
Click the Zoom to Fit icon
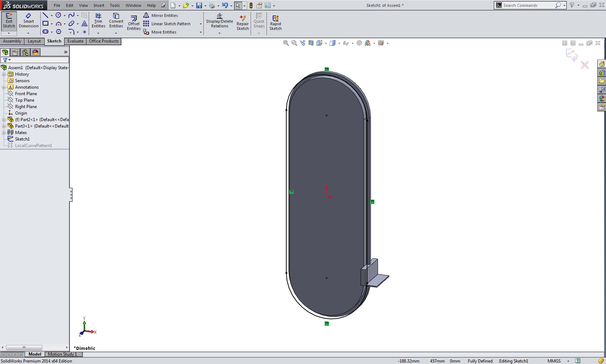click(286, 43)
